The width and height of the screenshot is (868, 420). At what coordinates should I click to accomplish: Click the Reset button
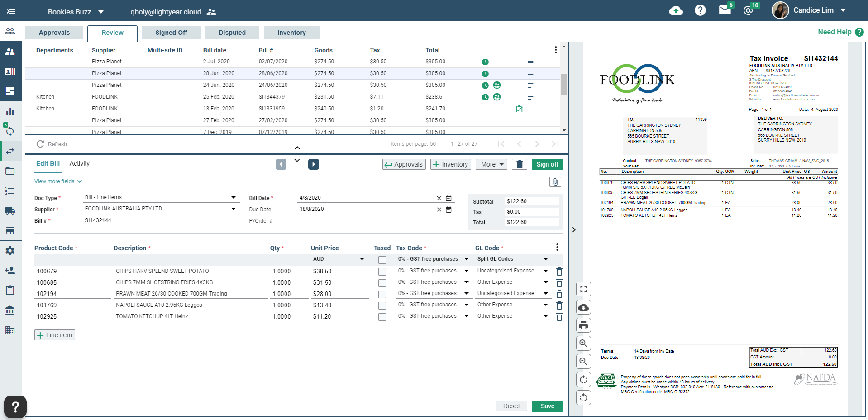click(x=511, y=406)
